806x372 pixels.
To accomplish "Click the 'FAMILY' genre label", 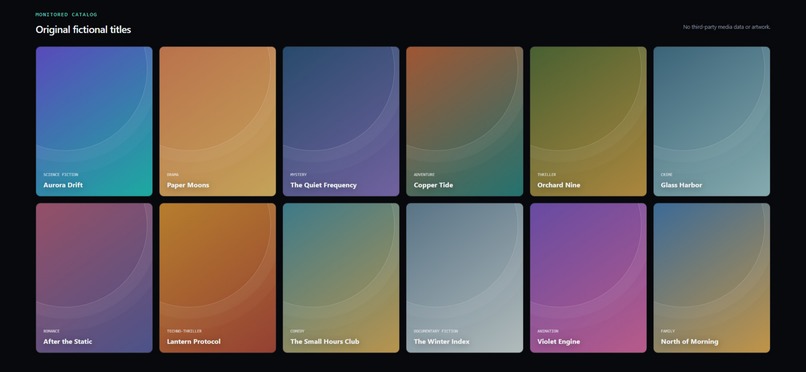I will click(668, 331).
